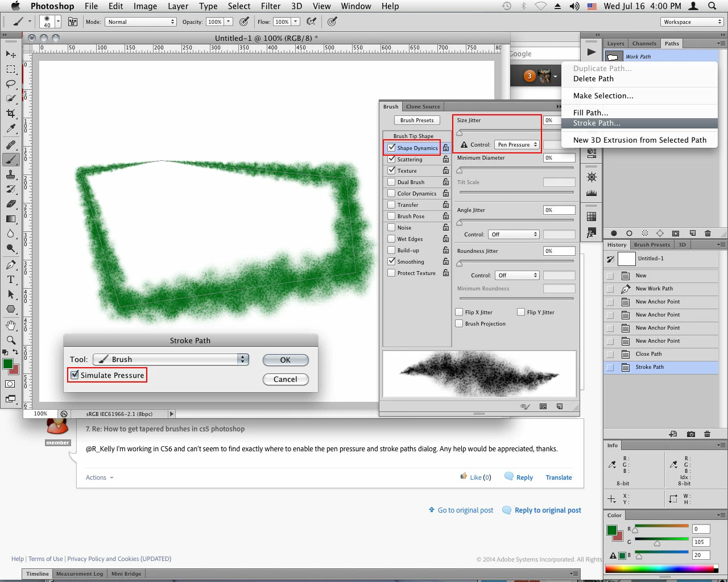Select the Quick Selection tool
Viewport: 728px width, 582px height.
[x=11, y=98]
